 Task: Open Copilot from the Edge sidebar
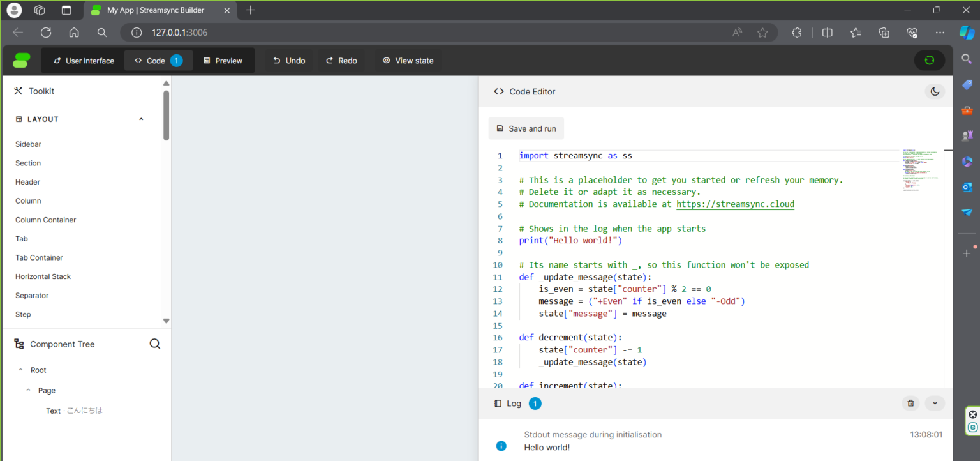(967, 33)
